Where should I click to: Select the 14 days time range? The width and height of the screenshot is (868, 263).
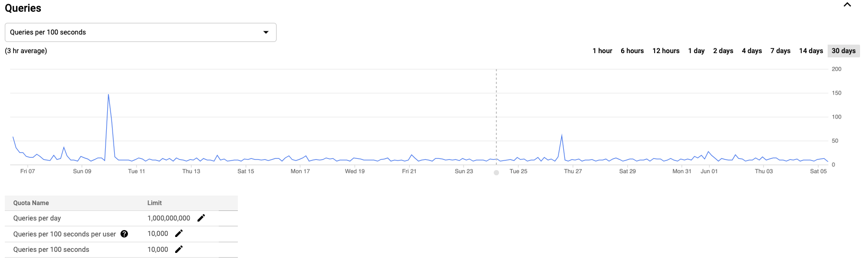pos(811,51)
